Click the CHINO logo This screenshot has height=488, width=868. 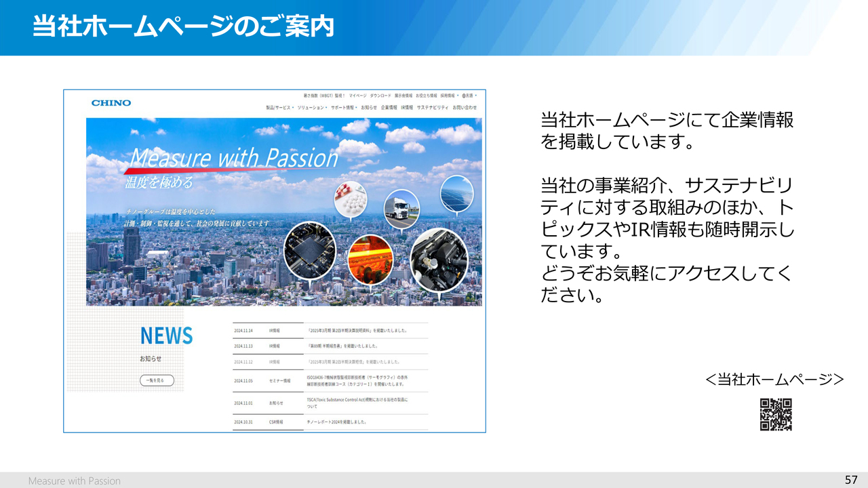[111, 103]
